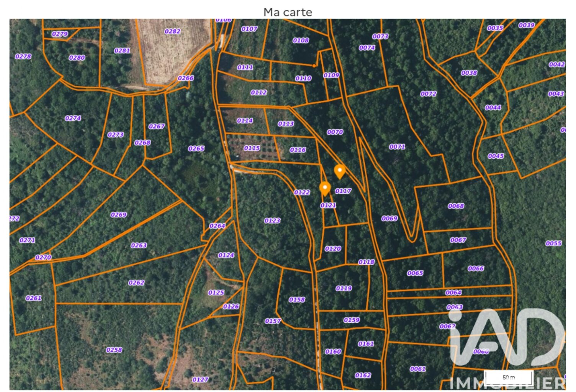Click parcel label 0265
The height and width of the screenshot is (392, 576).
(x=196, y=149)
